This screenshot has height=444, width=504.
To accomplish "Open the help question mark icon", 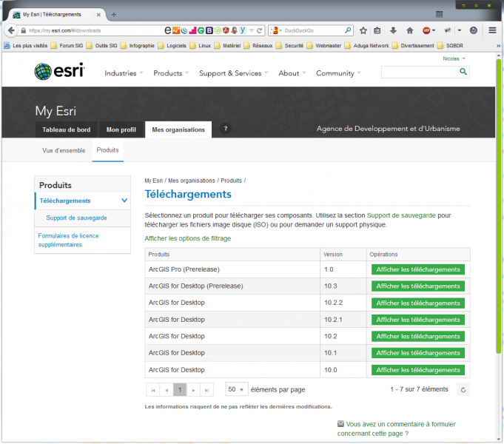I will tap(226, 129).
